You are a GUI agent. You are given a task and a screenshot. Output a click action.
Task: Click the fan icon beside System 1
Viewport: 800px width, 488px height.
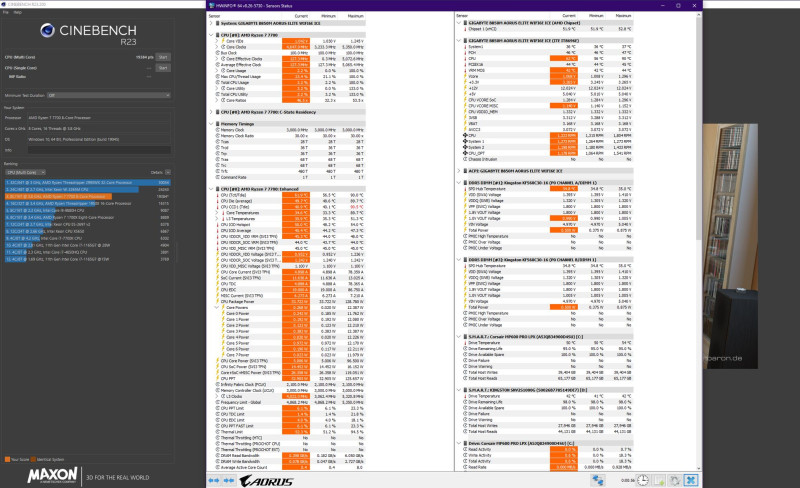pyautogui.click(x=465, y=141)
